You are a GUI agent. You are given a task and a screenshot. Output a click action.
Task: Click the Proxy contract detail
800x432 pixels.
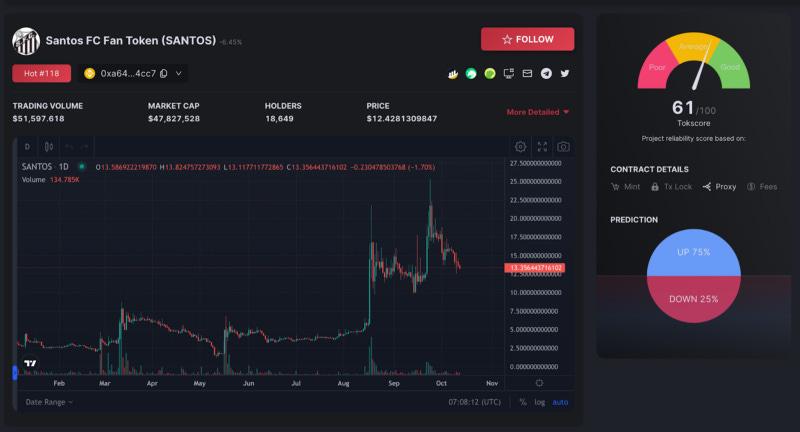pyautogui.click(x=719, y=187)
